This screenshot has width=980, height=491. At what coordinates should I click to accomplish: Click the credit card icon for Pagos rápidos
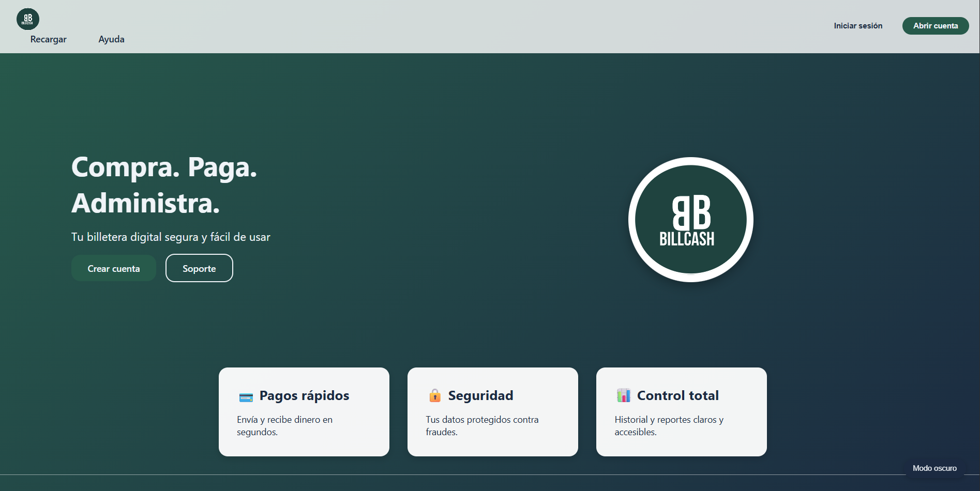(246, 396)
